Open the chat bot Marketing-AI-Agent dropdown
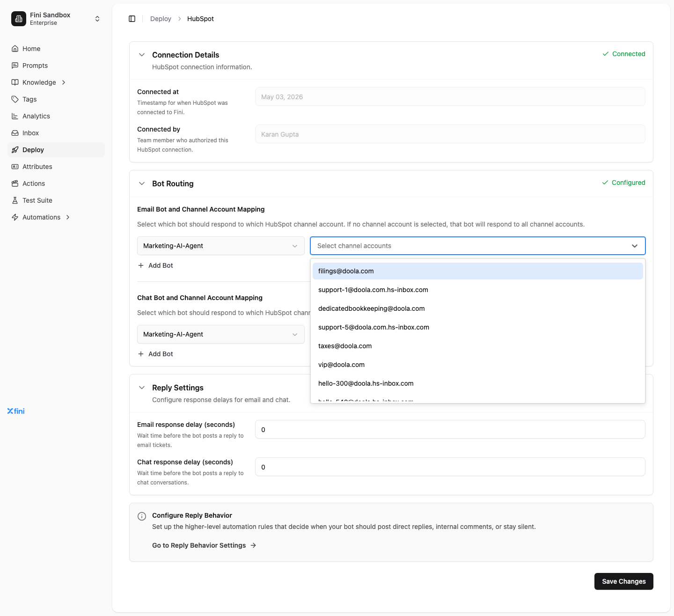Image resolution: width=674 pixels, height=616 pixels. tap(221, 334)
